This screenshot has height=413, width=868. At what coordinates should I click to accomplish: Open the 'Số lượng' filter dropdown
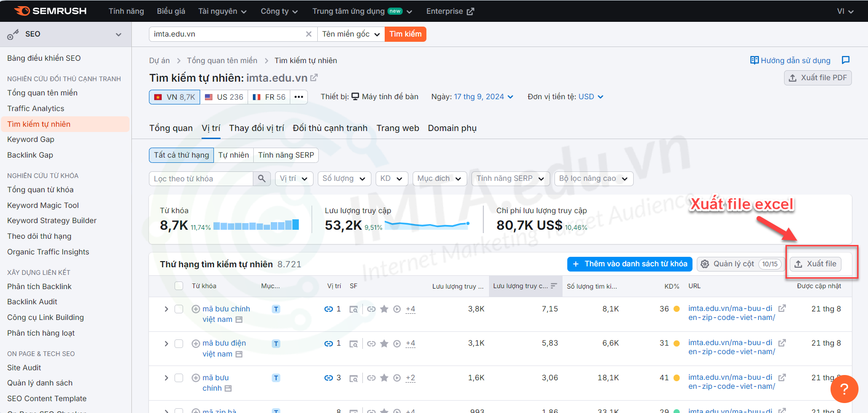point(344,178)
